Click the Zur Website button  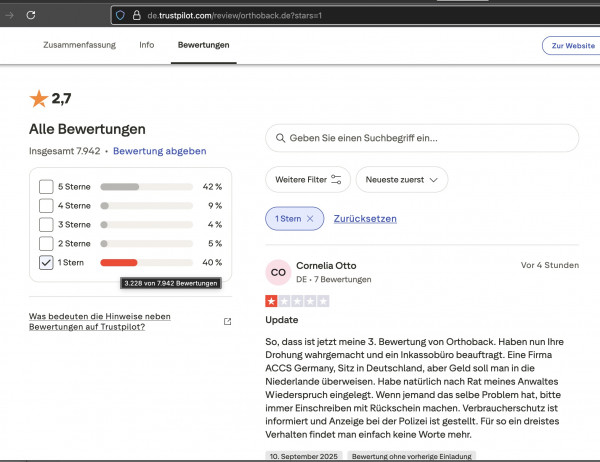(573, 46)
